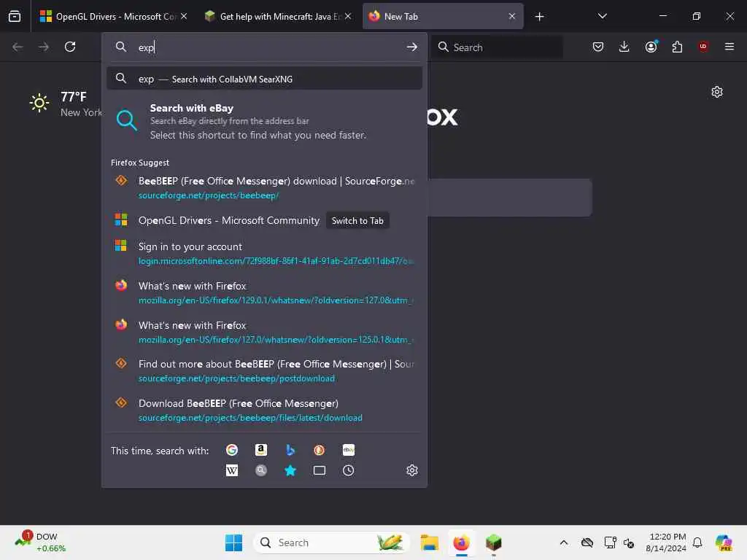Close the New Tab tab
The width and height of the screenshot is (747, 560).
[512, 17]
